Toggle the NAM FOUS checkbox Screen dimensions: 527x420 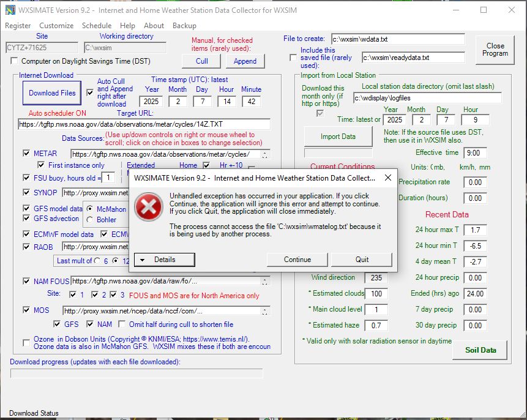(x=26, y=281)
